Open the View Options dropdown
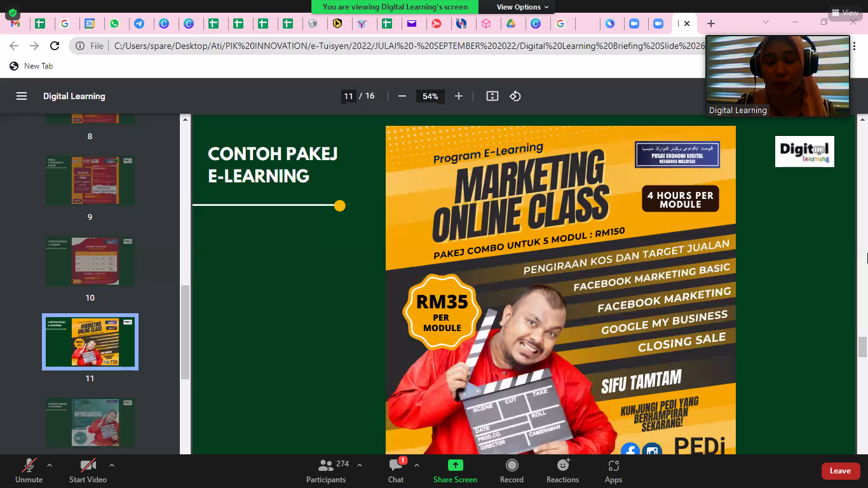Viewport: 868px width, 488px height. point(522,7)
